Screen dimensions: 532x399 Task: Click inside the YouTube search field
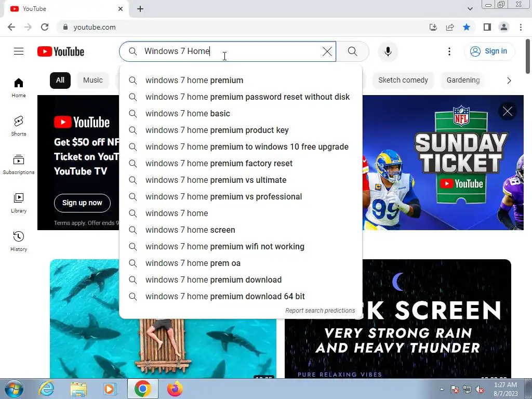coord(228,51)
